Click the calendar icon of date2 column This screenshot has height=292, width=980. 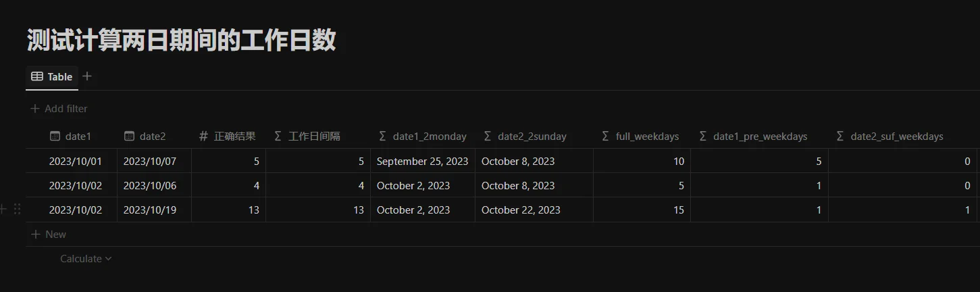[129, 136]
